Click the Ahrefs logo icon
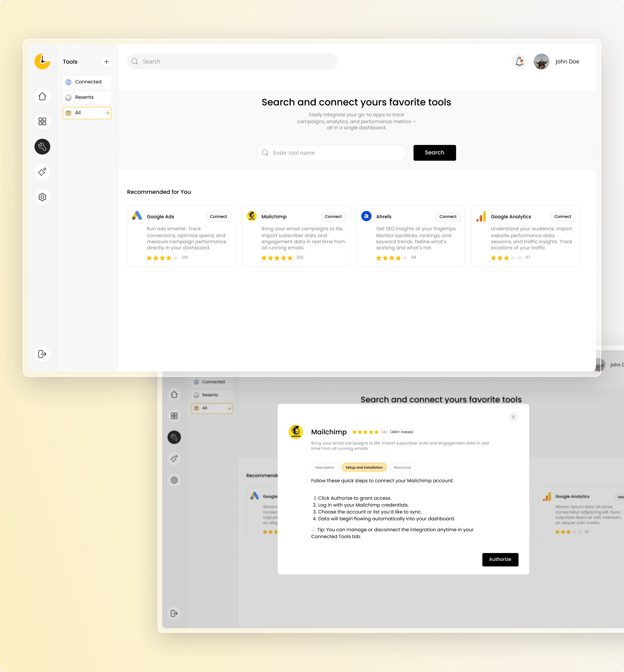 [366, 216]
